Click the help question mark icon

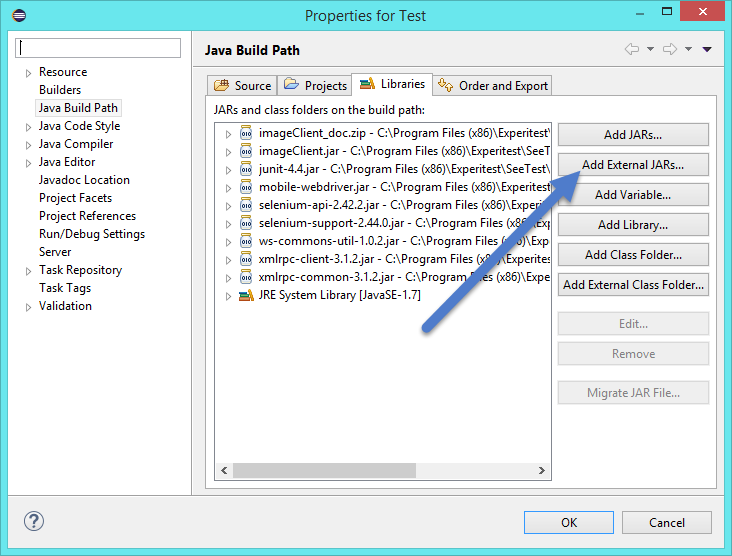click(34, 521)
